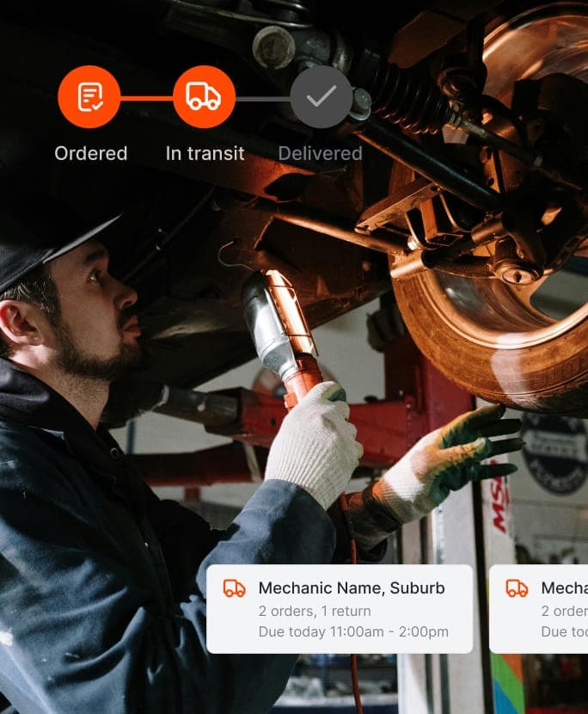588x714 pixels.
Task: Click the Delivered checkmark icon
Action: point(322,97)
